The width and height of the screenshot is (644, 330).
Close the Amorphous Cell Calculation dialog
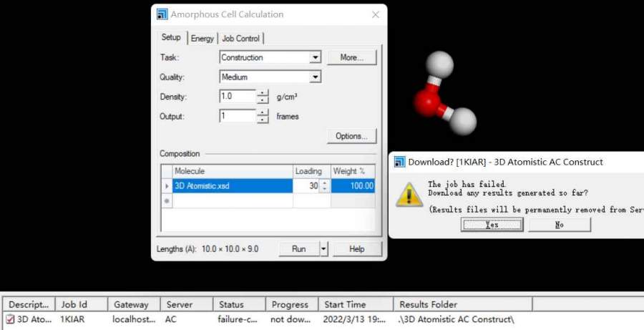pyautogui.click(x=376, y=15)
